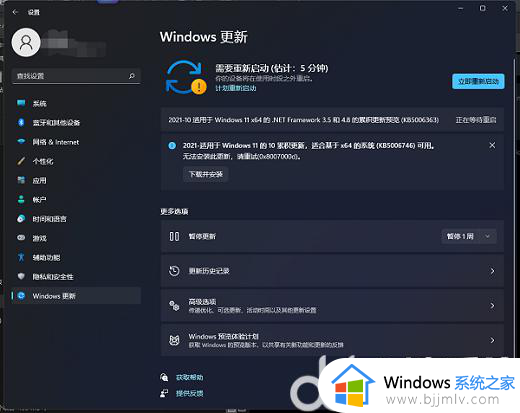
Task: Click the 查找设置 search field
Action: [x=76, y=76]
